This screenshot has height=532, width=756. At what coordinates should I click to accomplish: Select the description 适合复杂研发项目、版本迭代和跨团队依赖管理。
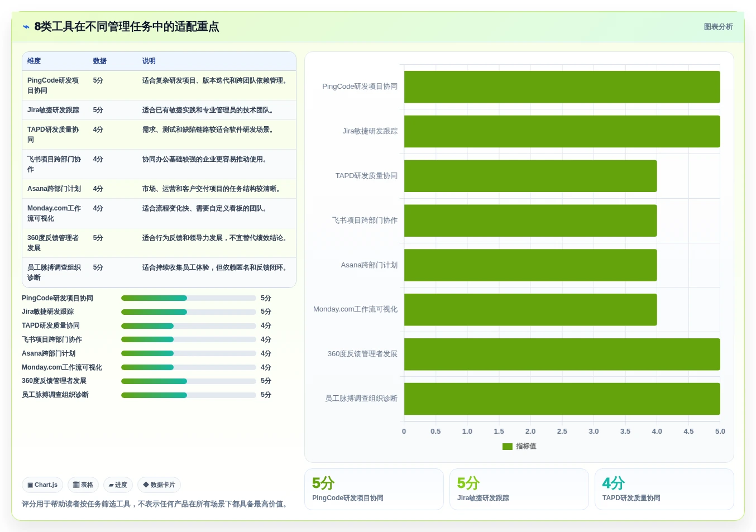pos(216,80)
